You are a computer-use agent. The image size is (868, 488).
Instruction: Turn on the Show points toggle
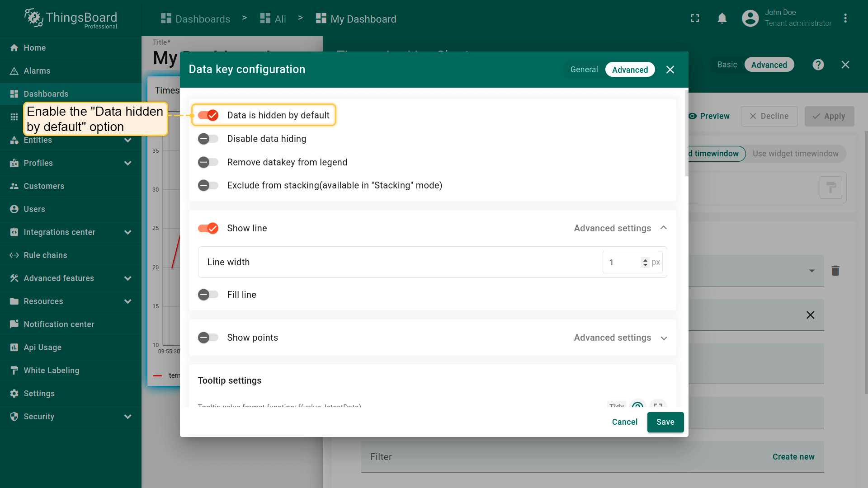pos(208,338)
